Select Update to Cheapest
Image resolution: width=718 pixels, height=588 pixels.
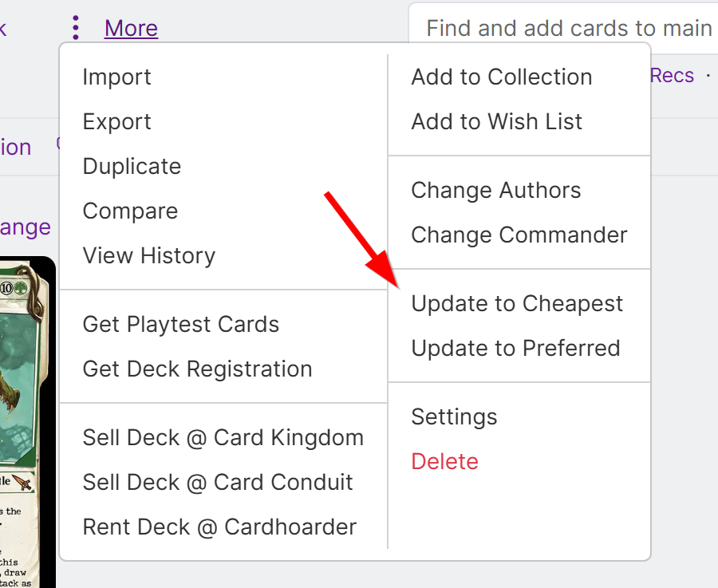click(517, 304)
